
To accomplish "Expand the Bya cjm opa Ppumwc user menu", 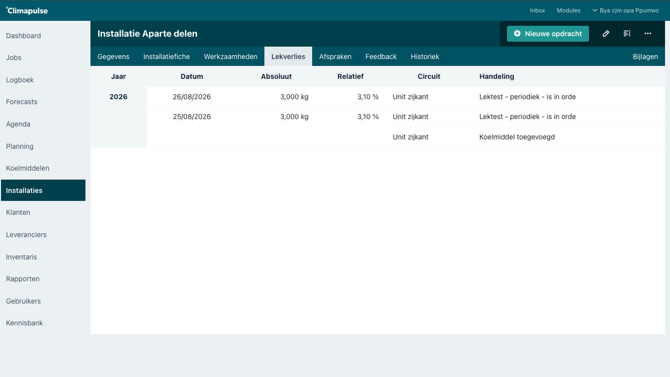I will tap(626, 10).
